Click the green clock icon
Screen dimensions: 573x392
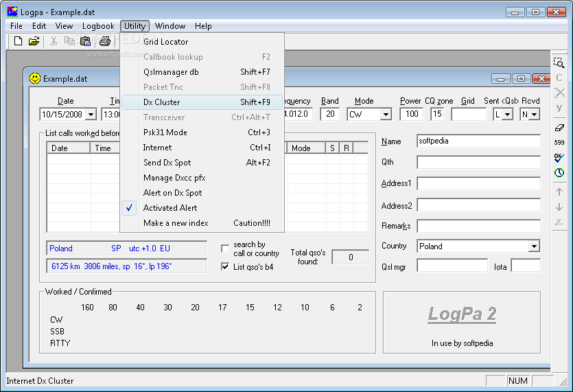click(x=559, y=172)
